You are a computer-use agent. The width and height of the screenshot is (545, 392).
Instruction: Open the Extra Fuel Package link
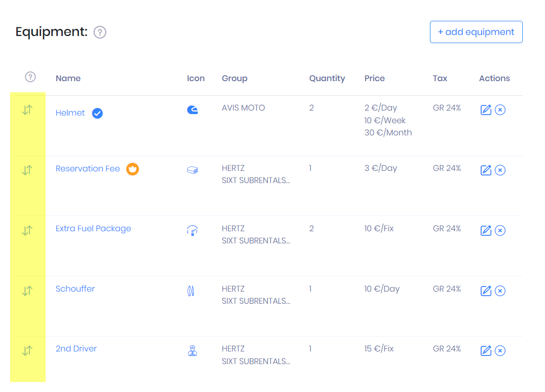click(x=93, y=228)
